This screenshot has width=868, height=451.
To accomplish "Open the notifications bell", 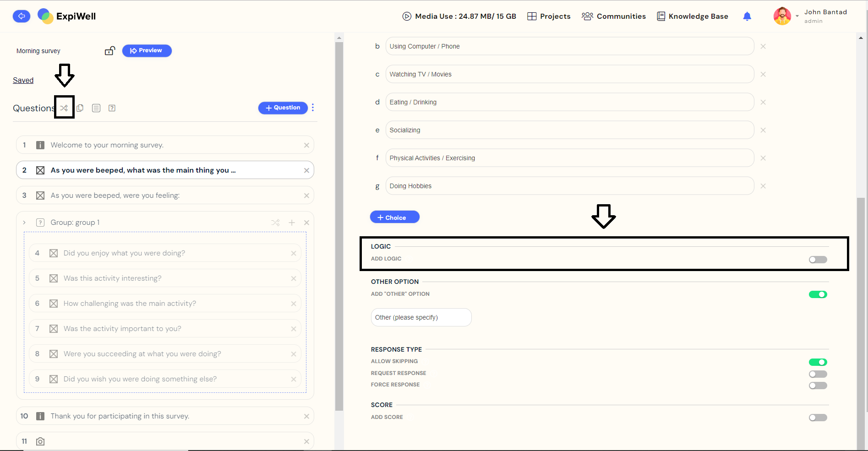I will [747, 16].
